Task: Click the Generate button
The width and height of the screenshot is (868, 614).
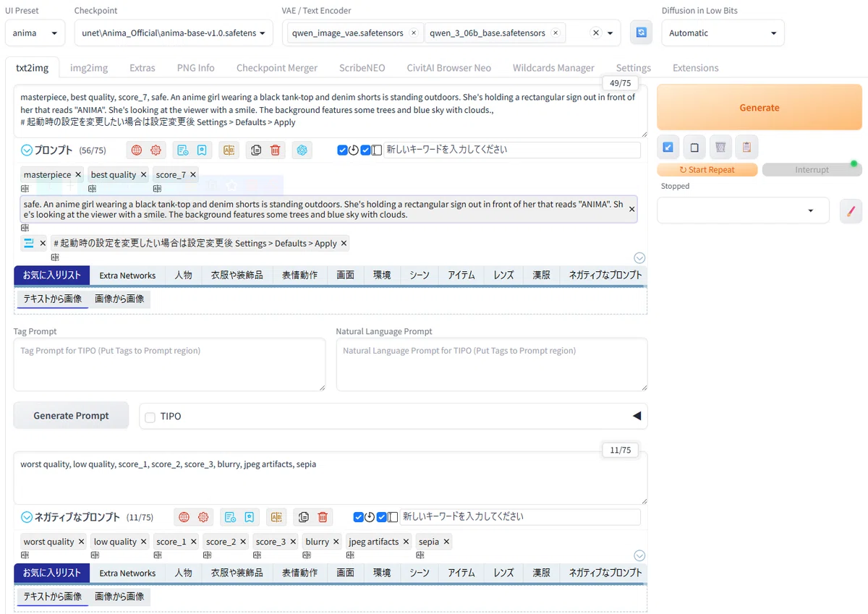Action: (759, 108)
